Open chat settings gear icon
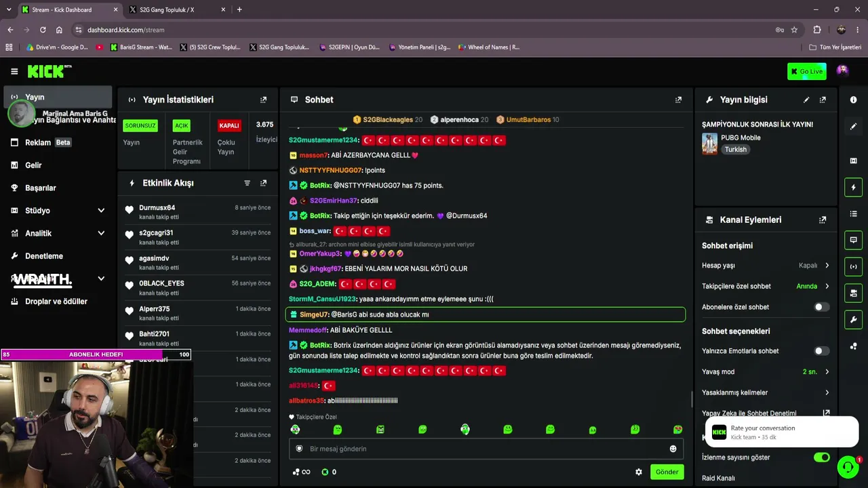The image size is (868, 488). pyautogui.click(x=638, y=472)
